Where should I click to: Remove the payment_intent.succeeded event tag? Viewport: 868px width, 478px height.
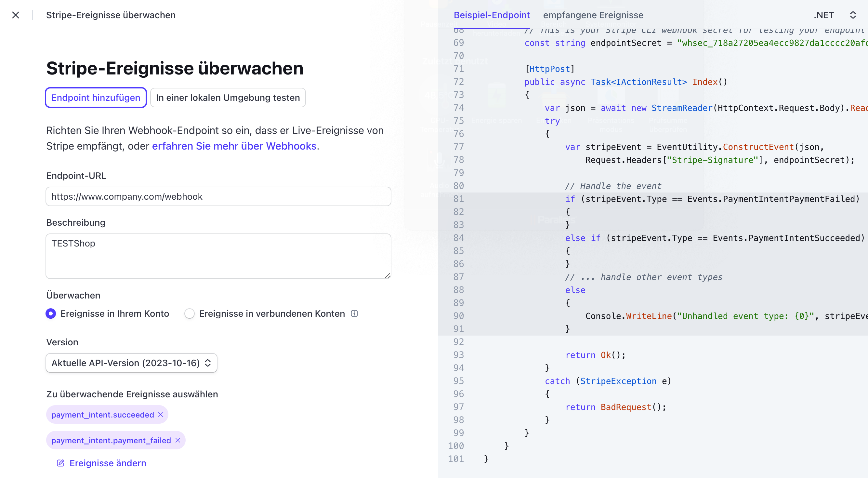[x=161, y=415]
